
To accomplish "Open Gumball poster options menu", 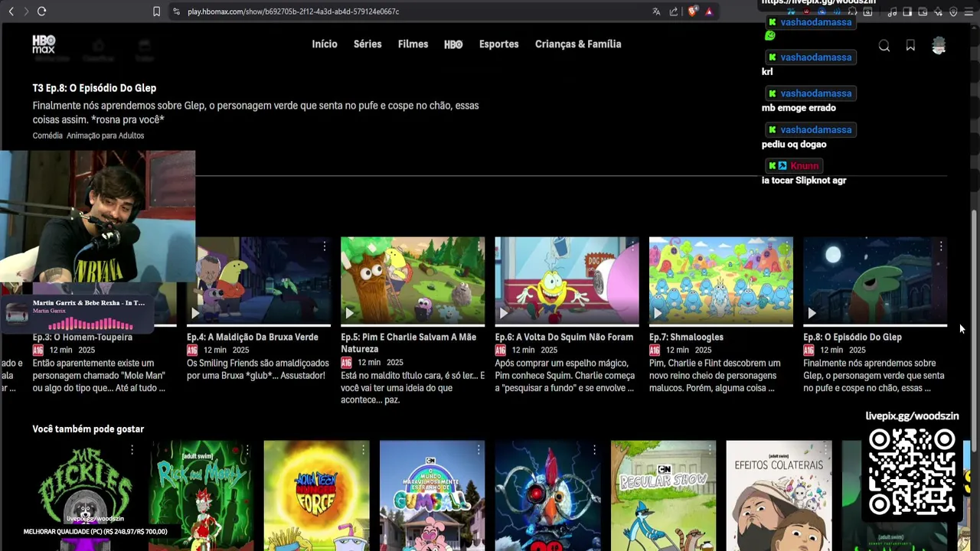I will pyautogui.click(x=479, y=450).
